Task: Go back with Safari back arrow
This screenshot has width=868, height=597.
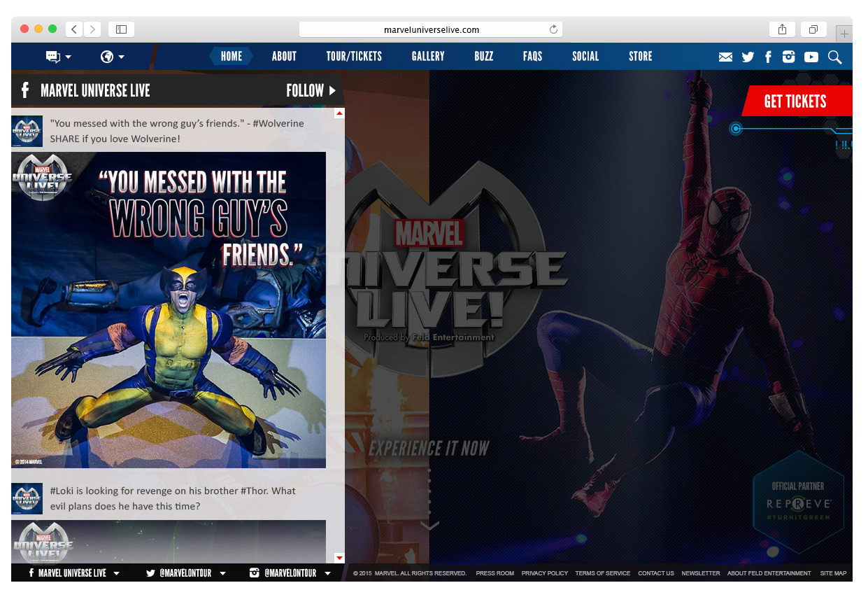Action: pyautogui.click(x=74, y=29)
